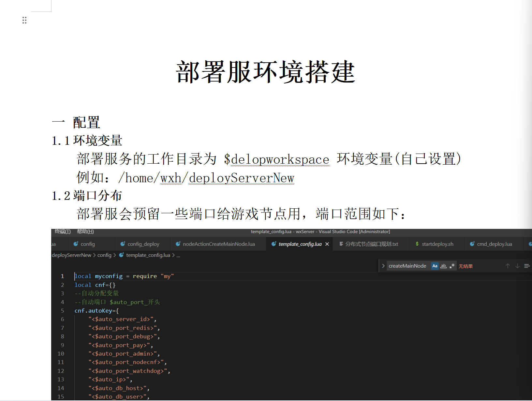
Task: Switch to the config_deploy tab
Action: tap(143, 244)
